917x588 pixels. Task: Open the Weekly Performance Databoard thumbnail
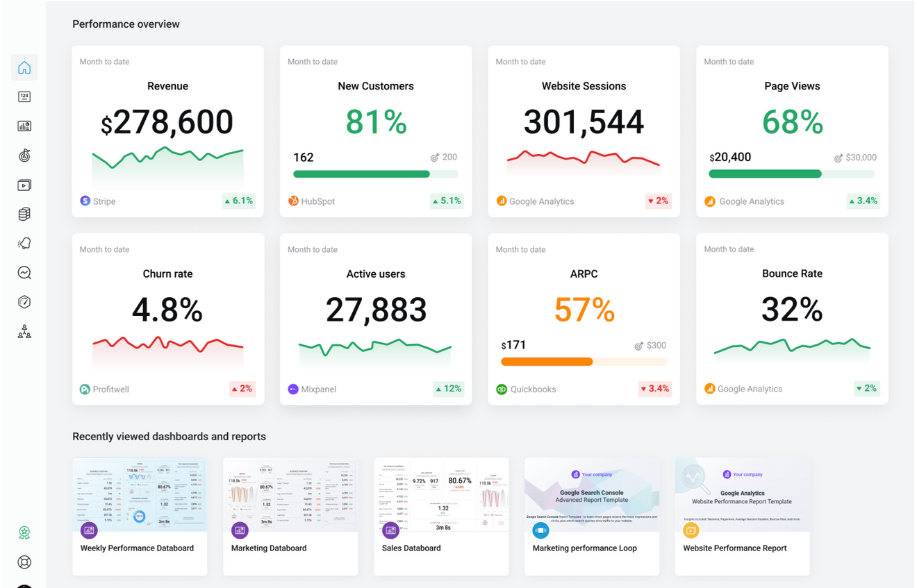(140, 494)
